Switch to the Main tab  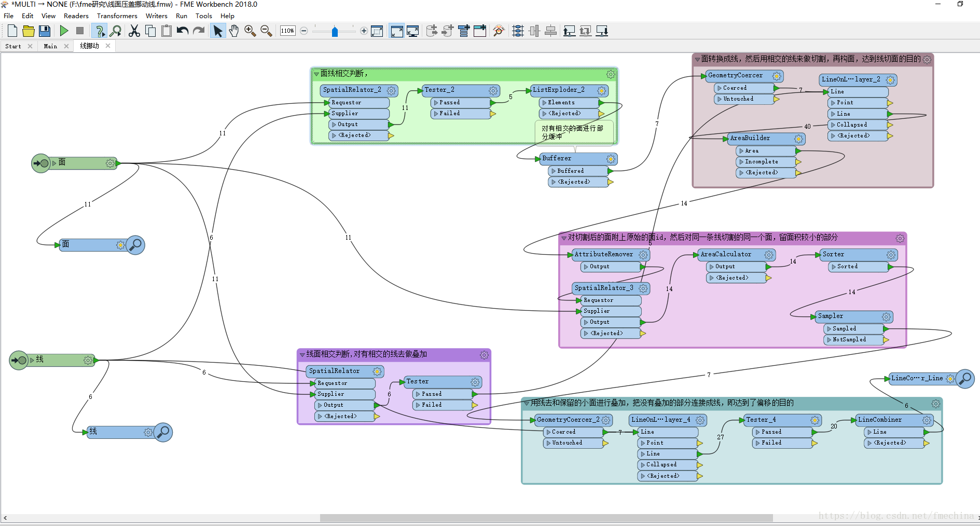(50, 46)
